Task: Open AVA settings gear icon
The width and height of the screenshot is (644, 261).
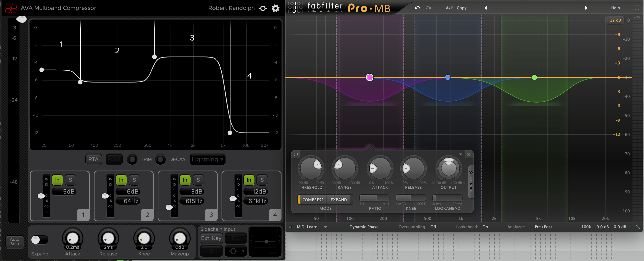Action: pyautogui.click(x=275, y=8)
